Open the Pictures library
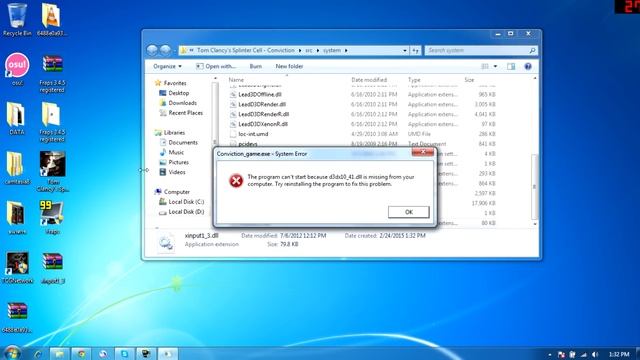Screen dimensions: 640x360 (x=174, y=162)
